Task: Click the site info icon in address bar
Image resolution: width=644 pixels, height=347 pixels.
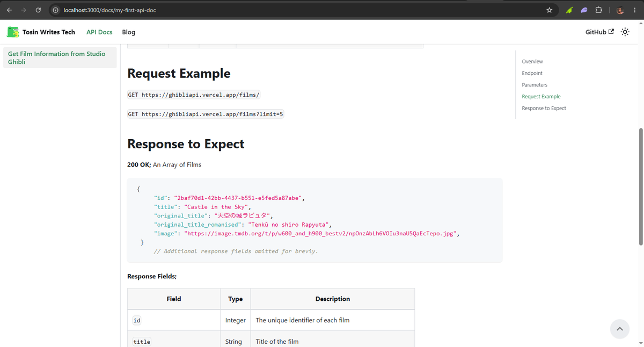Action: pos(55,10)
